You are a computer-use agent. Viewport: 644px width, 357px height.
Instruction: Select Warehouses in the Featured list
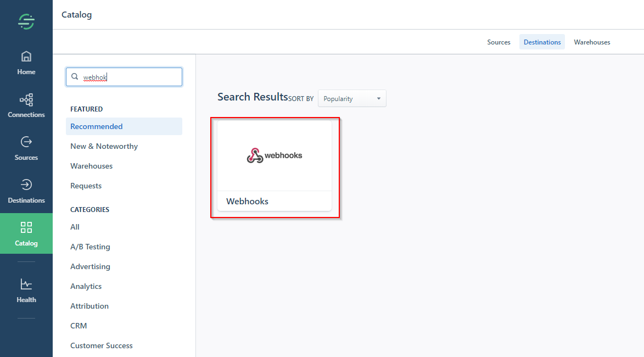click(x=91, y=166)
